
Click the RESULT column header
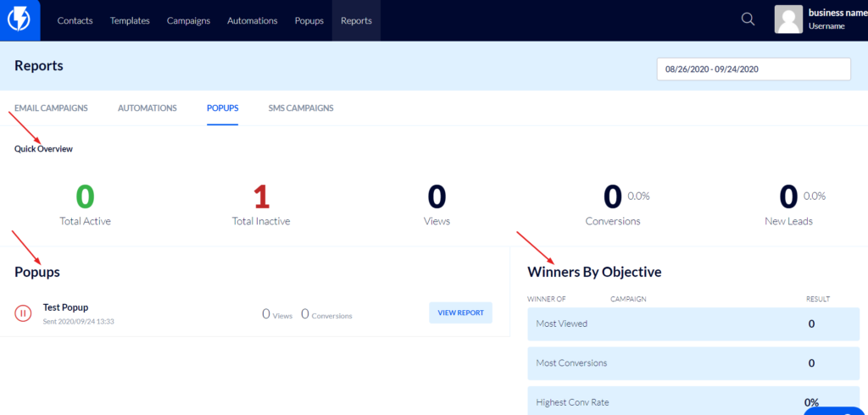pos(818,299)
